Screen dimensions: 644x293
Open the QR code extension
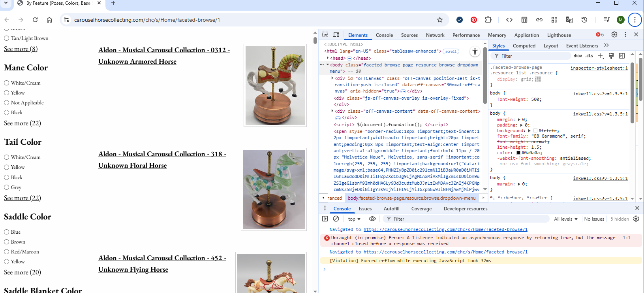pos(554,20)
